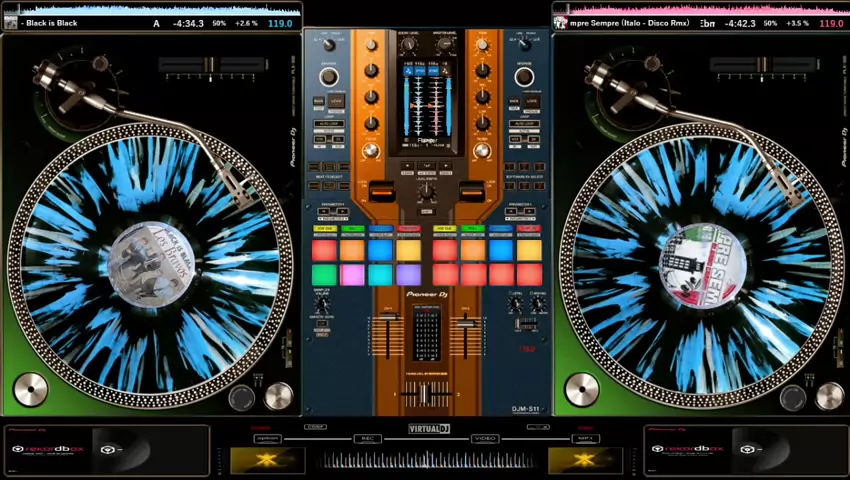Hit the red top-left performance pad
The height and width of the screenshot is (480, 850).
click(x=325, y=250)
